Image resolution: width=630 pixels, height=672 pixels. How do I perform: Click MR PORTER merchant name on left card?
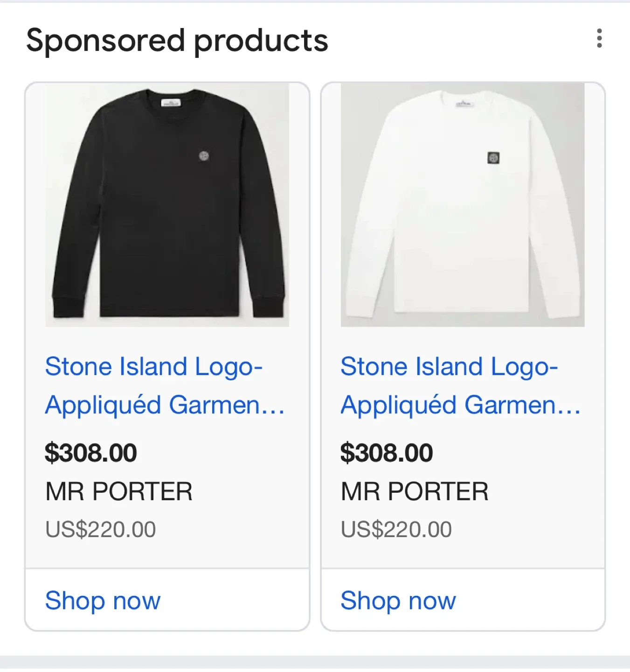click(x=119, y=490)
